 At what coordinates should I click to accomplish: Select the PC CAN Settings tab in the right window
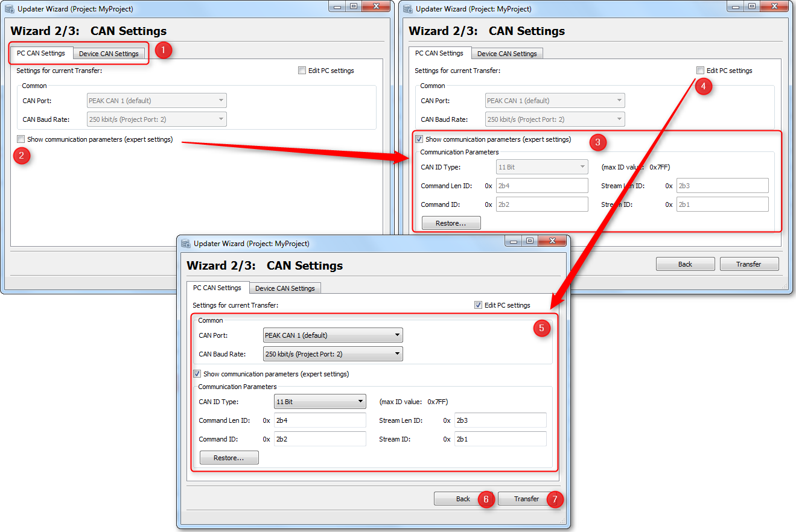click(440, 53)
